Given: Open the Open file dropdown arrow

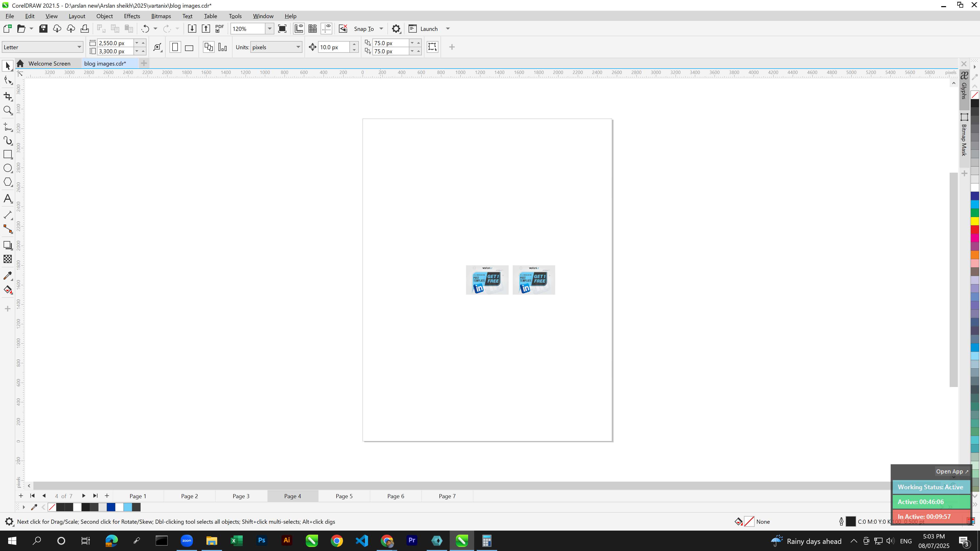Looking at the screenshot, I should 31,29.
